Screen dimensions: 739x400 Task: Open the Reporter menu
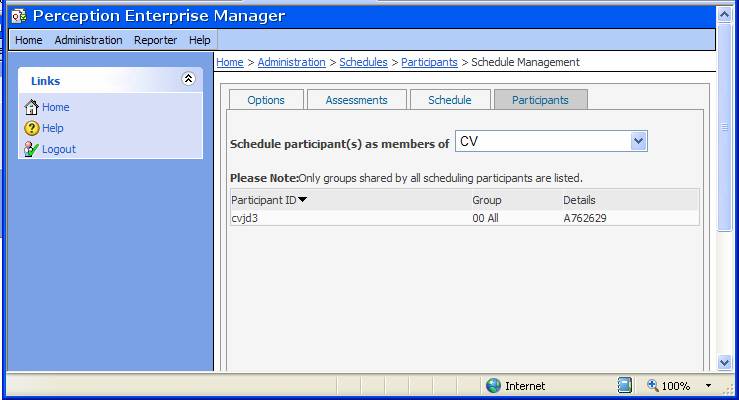155,40
